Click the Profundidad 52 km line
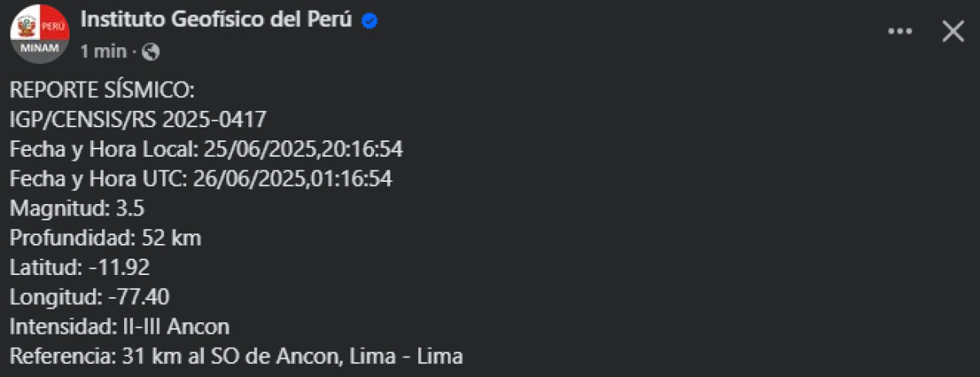Screen dimensions: 980x377 coord(105,237)
